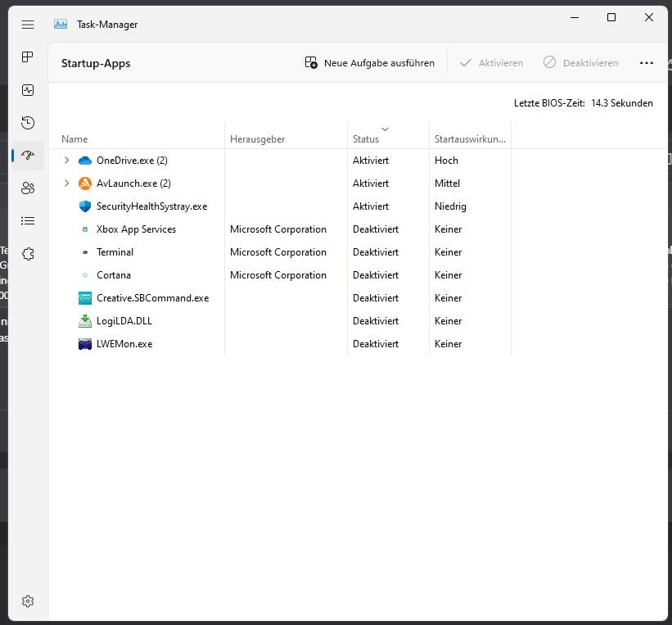Click the Task-Manager app icon in title bar

click(61, 25)
